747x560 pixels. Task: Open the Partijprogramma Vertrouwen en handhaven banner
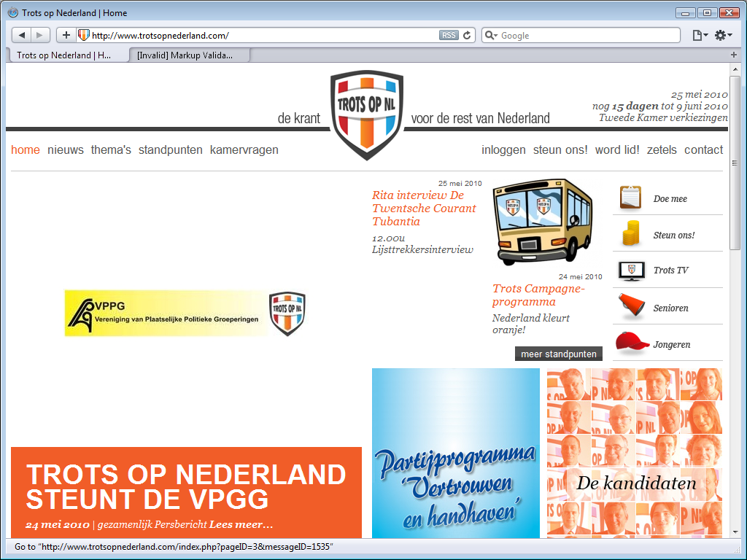pyautogui.click(x=456, y=453)
